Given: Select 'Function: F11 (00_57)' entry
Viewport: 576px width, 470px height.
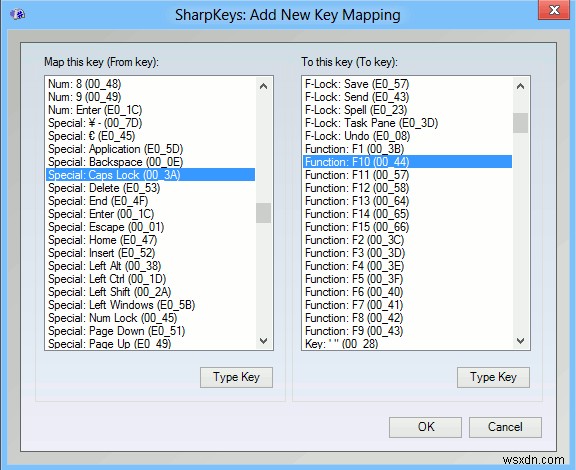Looking at the screenshot, I should pyautogui.click(x=407, y=175).
